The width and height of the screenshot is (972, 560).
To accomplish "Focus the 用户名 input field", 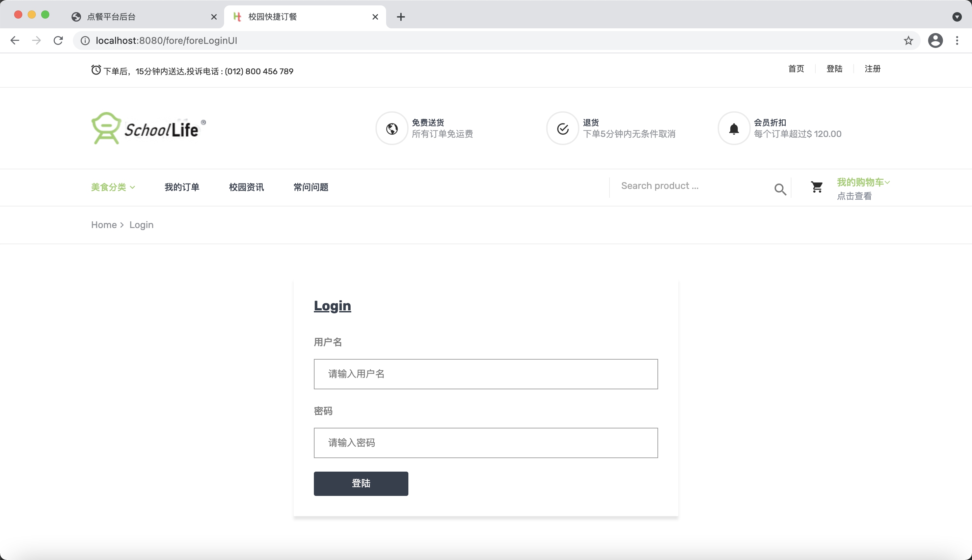I will pyautogui.click(x=486, y=374).
